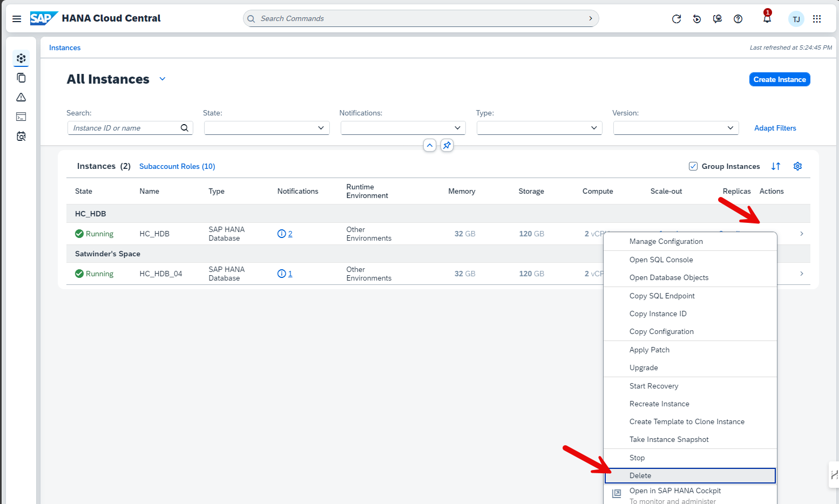Click the table settings gear icon
The width and height of the screenshot is (839, 504).
click(x=797, y=166)
